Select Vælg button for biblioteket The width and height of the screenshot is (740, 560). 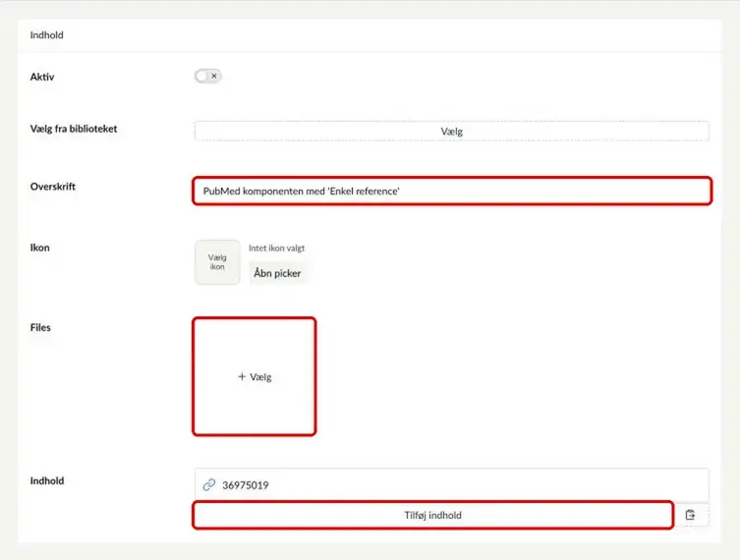pos(452,131)
